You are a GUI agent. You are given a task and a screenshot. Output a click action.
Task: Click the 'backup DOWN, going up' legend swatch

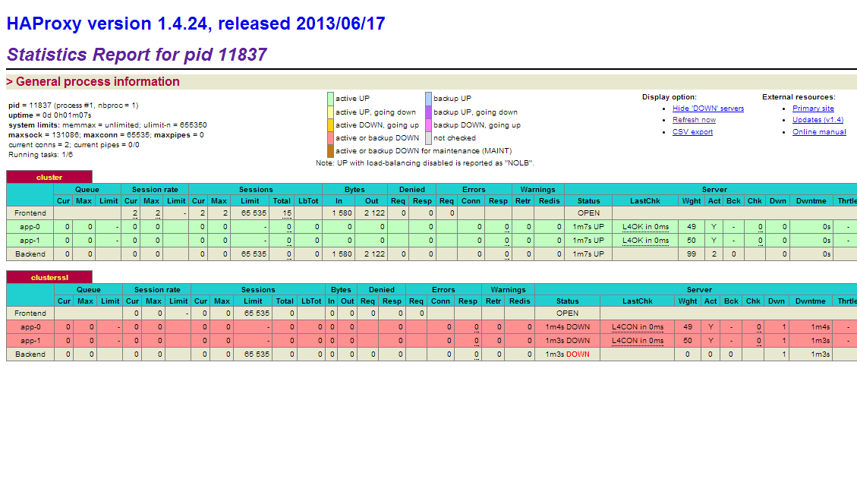tap(428, 125)
